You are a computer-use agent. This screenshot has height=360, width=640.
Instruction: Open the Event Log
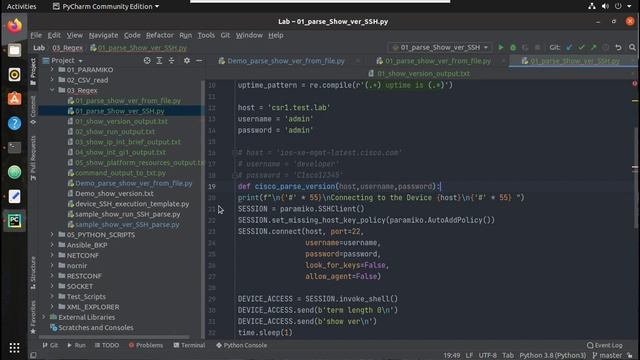604,345
